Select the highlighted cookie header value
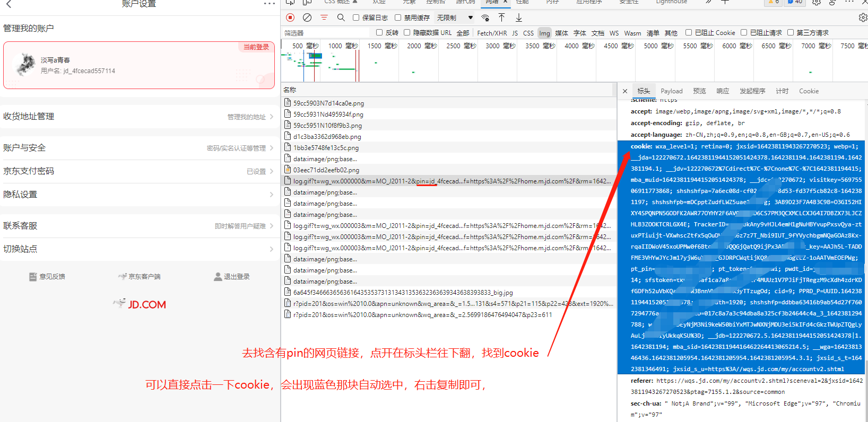Image resolution: width=868 pixels, height=422 pixels. click(741, 257)
